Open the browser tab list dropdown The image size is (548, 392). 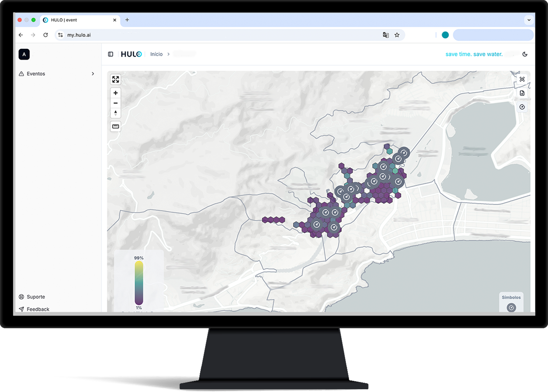point(529,20)
